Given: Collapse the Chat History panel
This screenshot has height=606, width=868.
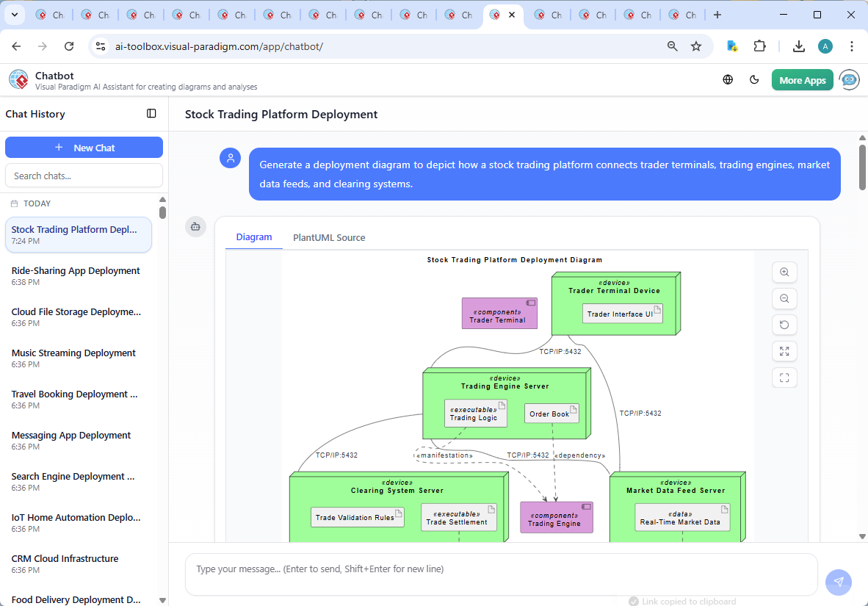Looking at the screenshot, I should click(151, 113).
